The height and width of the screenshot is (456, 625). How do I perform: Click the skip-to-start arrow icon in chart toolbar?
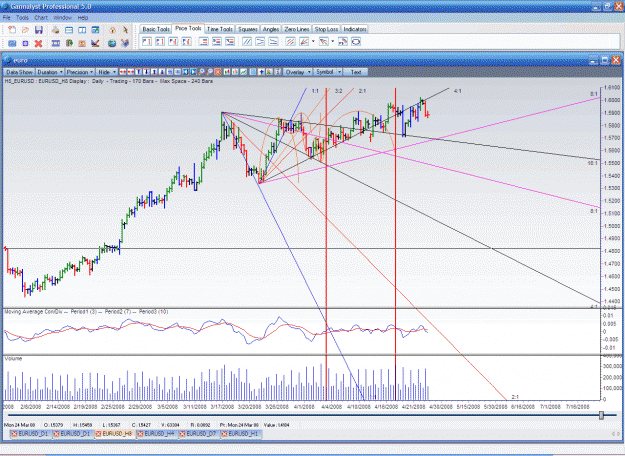coord(185,72)
